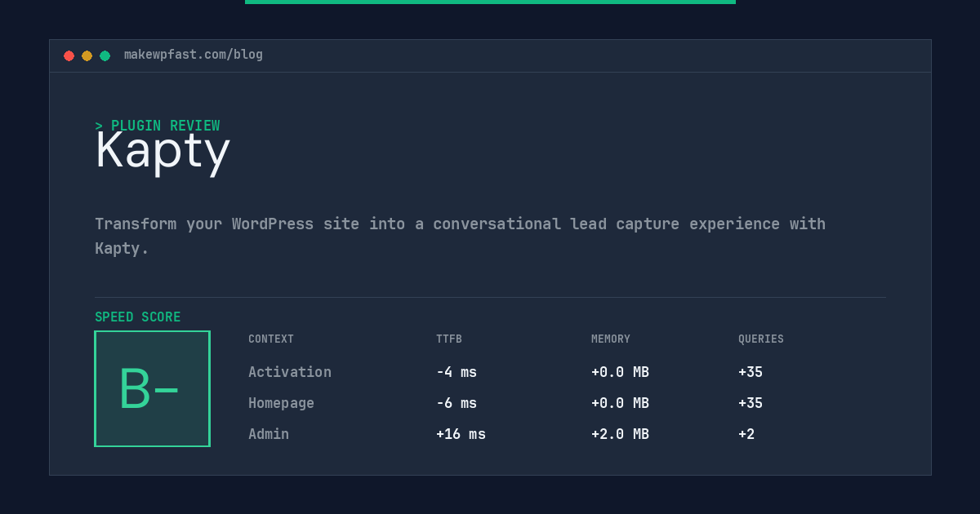Click the -6 ms Homepage TTFB value
The width and height of the screenshot is (980, 514).
457,403
